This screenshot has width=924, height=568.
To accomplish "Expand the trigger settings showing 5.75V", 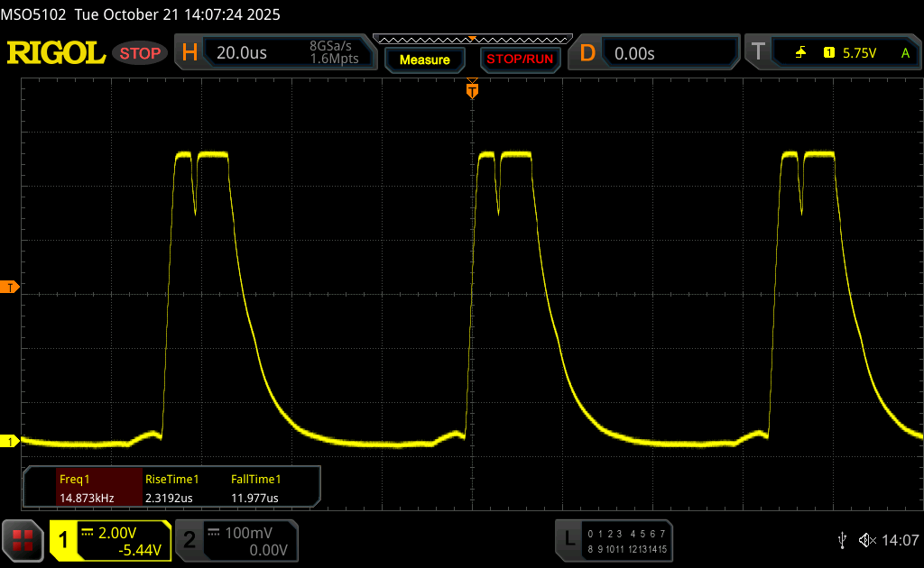I will click(857, 53).
